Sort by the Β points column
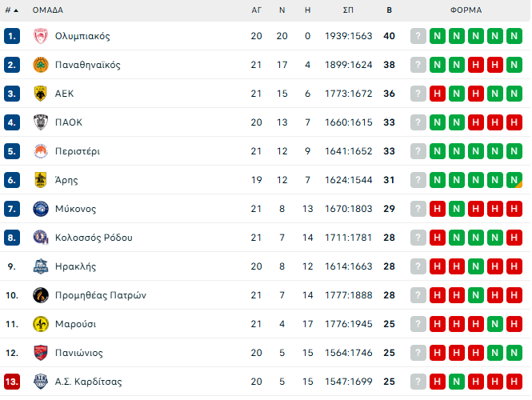 pyautogui.click(x=389, y=10)
